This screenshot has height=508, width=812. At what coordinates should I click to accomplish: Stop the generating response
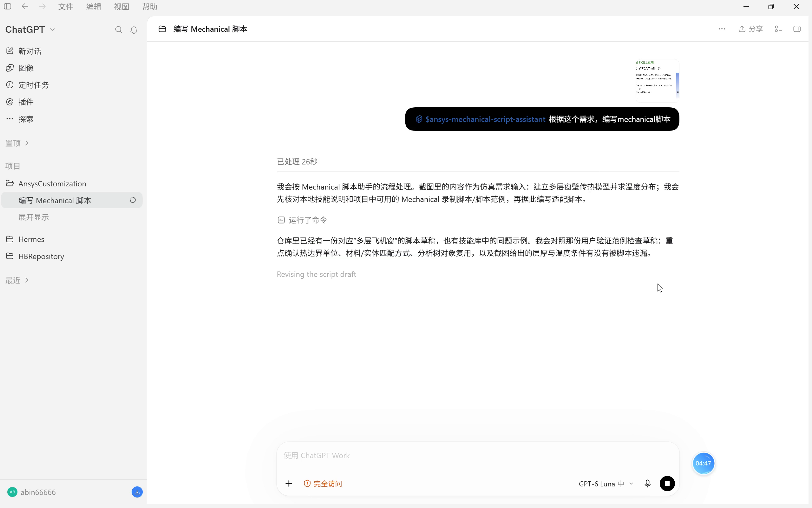pos(667,484)
